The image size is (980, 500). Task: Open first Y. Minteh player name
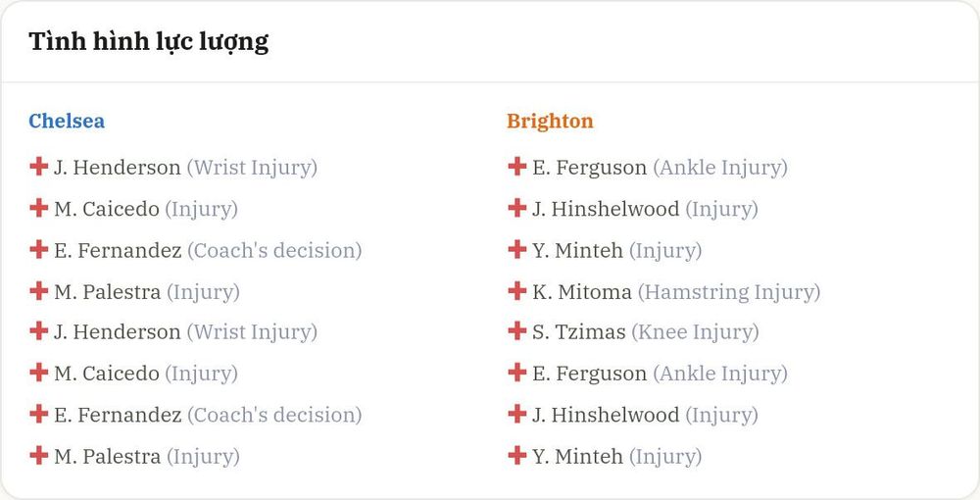coord(577,251)
